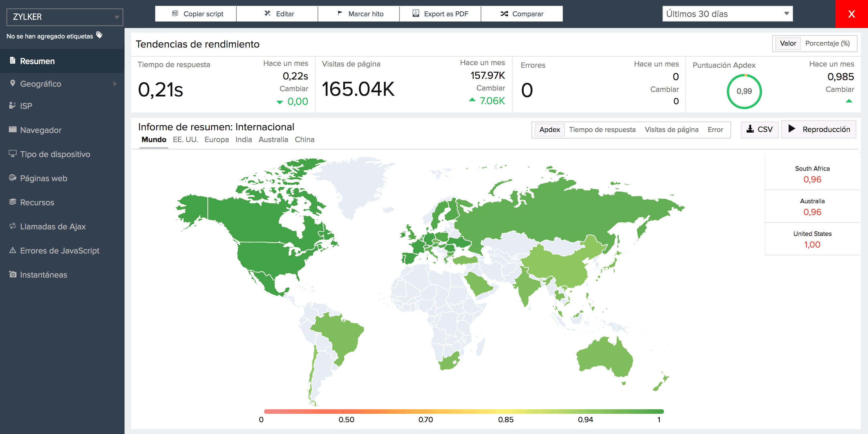This screenshot has width=868, height=434.
Task: Click the Reproducción play triangle
Action: click(x=792, y=129)
